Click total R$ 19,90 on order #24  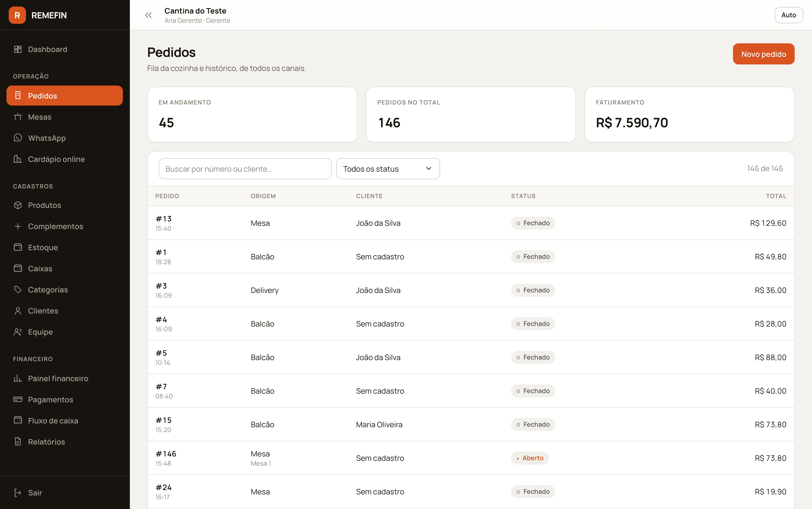[770, 491]
